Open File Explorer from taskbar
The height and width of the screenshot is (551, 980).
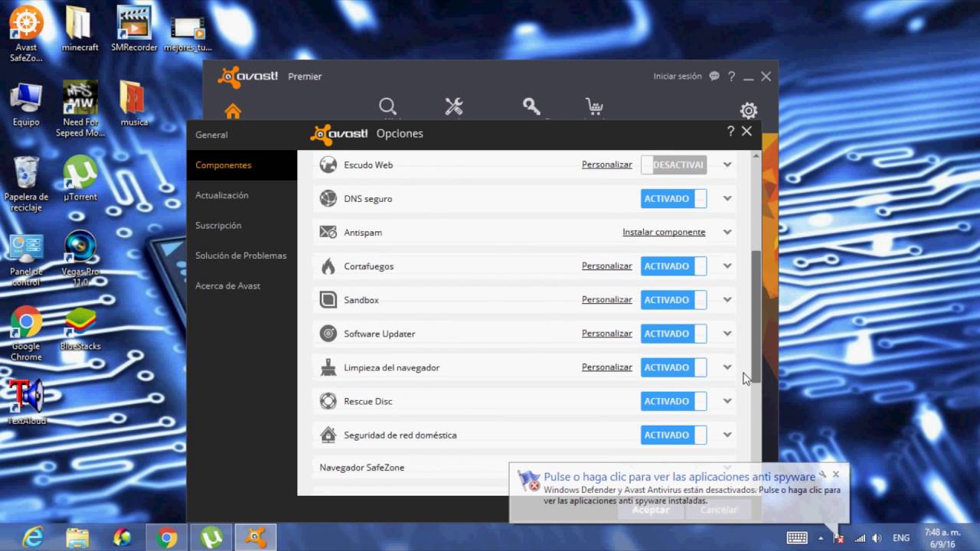[77, 537]
